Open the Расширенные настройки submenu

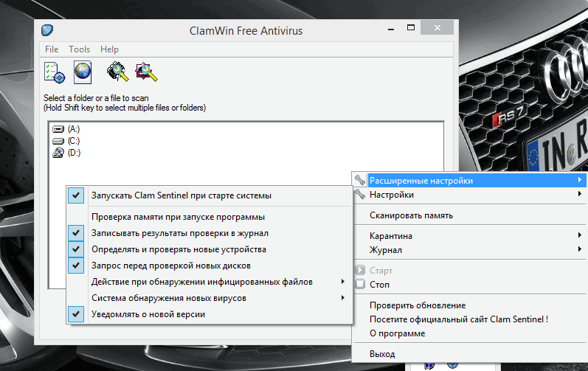[x=470, y=180]
